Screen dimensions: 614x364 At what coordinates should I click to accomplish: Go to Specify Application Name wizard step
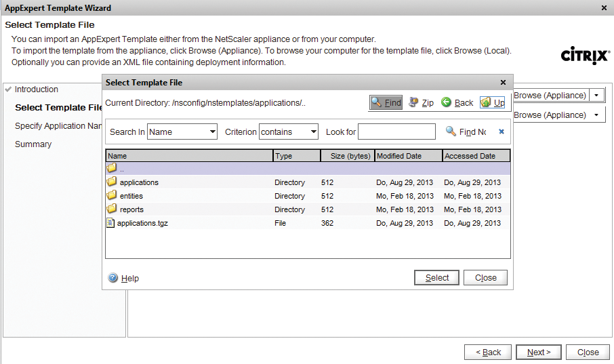pos(58,126)
